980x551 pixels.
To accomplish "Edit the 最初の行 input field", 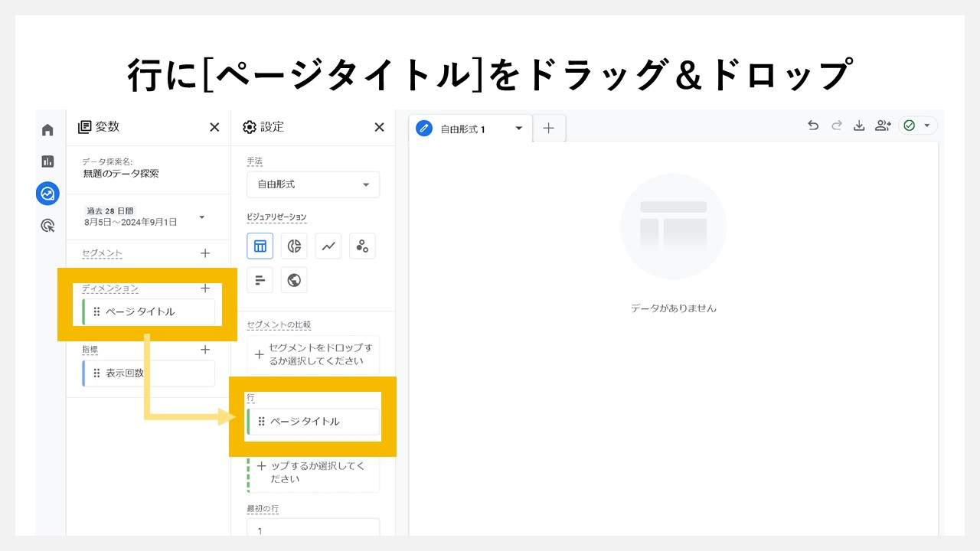I will (312, 530).
